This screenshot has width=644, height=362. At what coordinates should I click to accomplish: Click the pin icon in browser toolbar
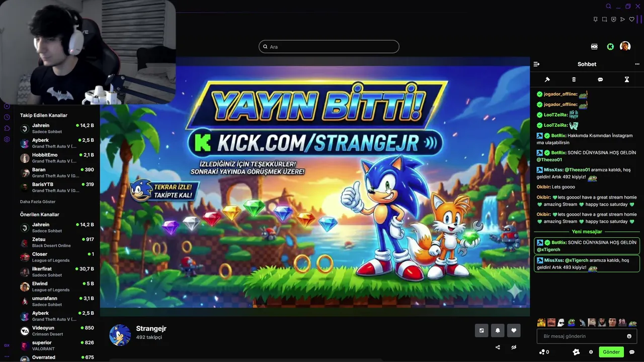595,19
